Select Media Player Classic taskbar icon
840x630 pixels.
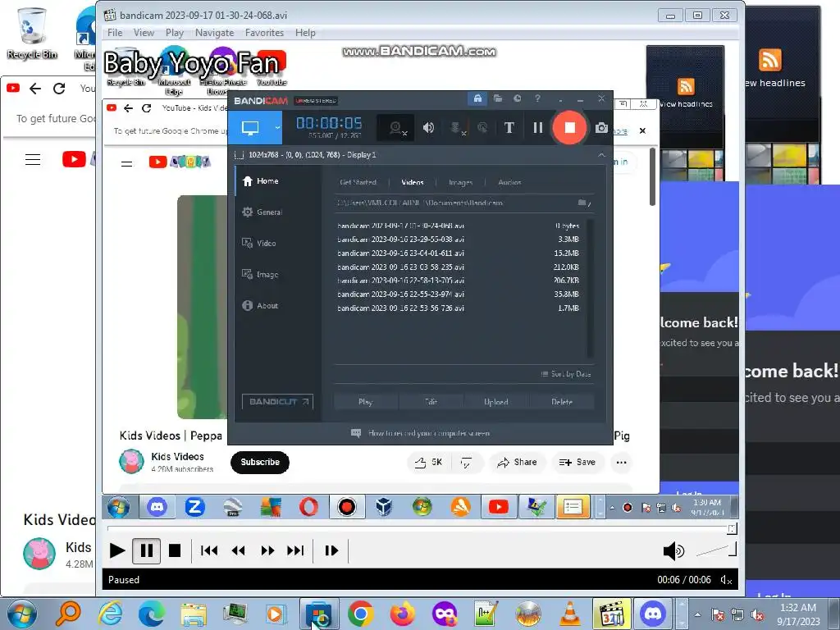pyautogui.click(x=612, y=614)
